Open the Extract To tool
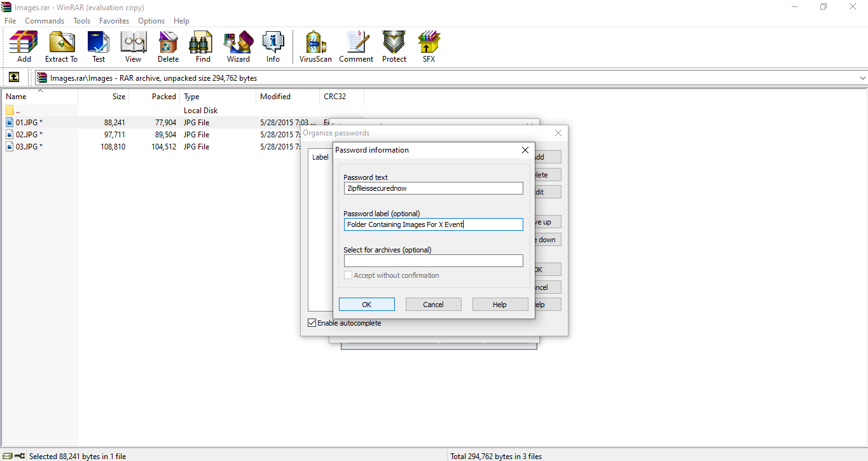This screenshot has height=461, width=868. (61, 47)
